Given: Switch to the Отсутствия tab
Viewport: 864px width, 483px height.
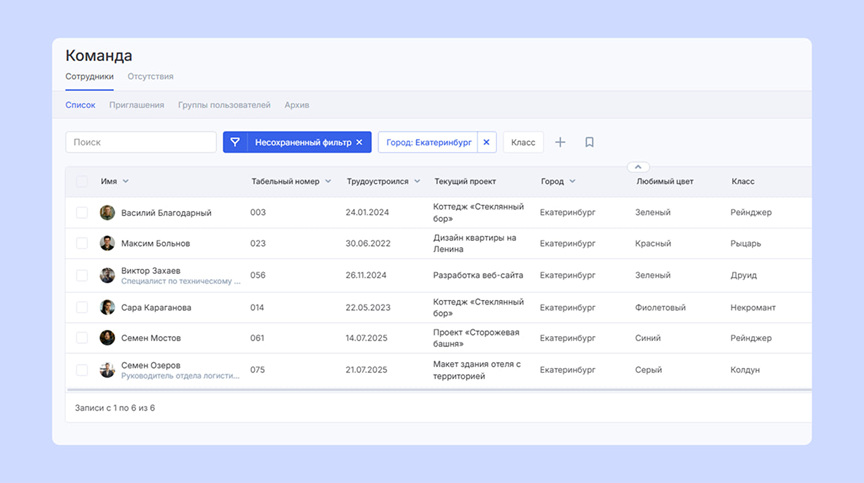Looking at the screenshot, I should point(150,77).
